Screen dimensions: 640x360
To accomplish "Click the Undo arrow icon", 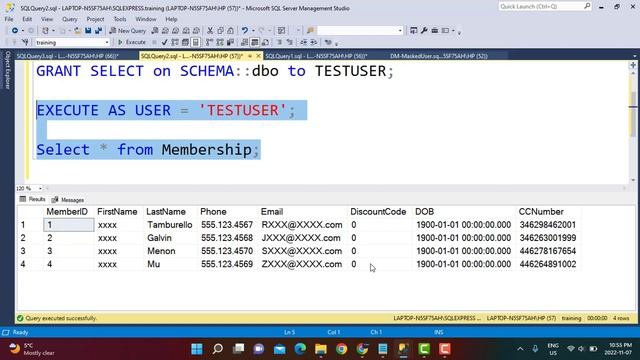I will click(x=244, y=31).
